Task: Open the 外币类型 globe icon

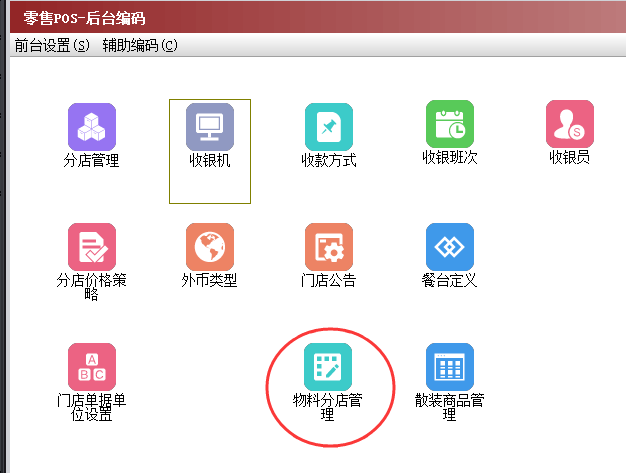Action: pyautogui.click(x=210, y=247)
